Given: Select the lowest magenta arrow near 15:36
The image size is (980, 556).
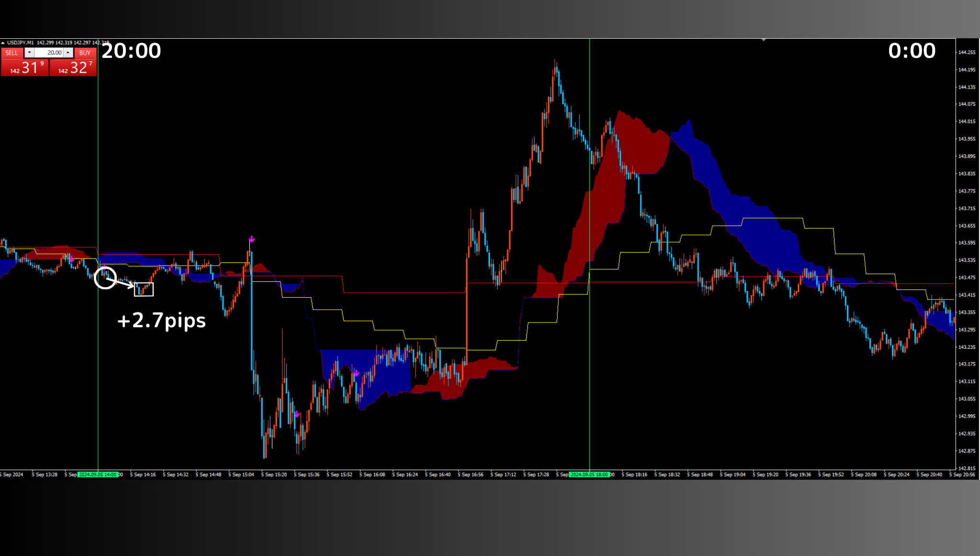Looking at the screenshot, I should [x=297, y=414].
